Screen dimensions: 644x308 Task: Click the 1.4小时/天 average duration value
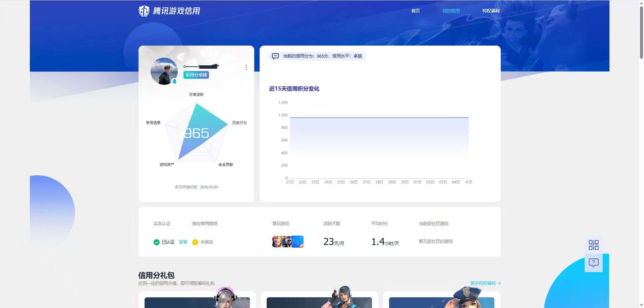click(385, 242)
